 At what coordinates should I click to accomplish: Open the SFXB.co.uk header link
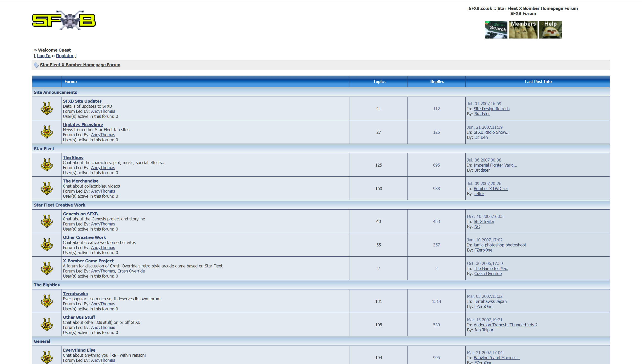(480, 8)
